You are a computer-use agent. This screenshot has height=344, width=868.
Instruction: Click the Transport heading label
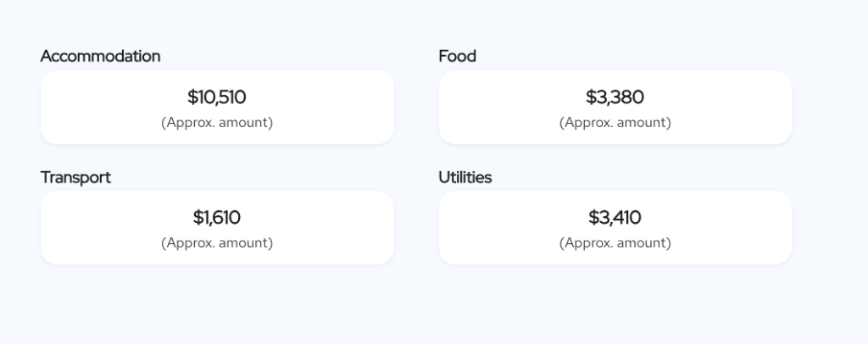pyautogui.click(x=75, y=177)
